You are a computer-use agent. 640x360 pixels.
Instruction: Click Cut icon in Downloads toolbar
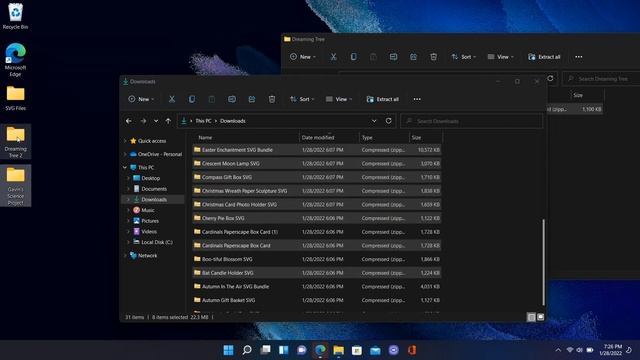click(172, 99)
